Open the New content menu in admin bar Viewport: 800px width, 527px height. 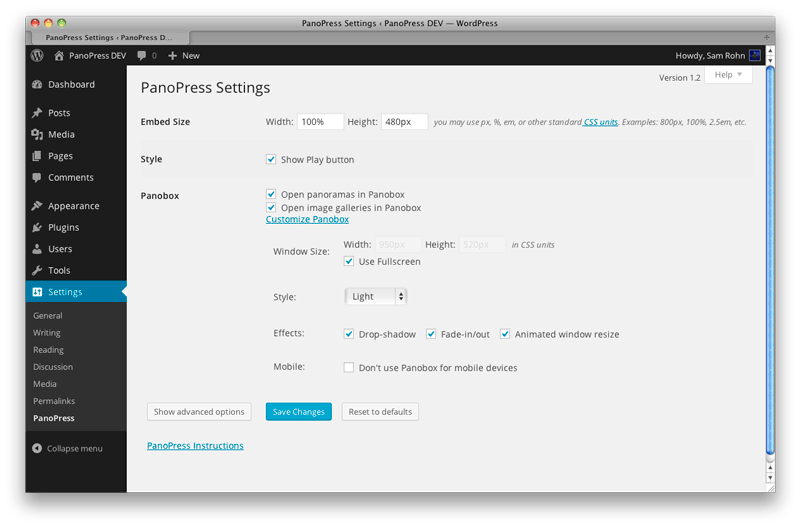(184, 56)
